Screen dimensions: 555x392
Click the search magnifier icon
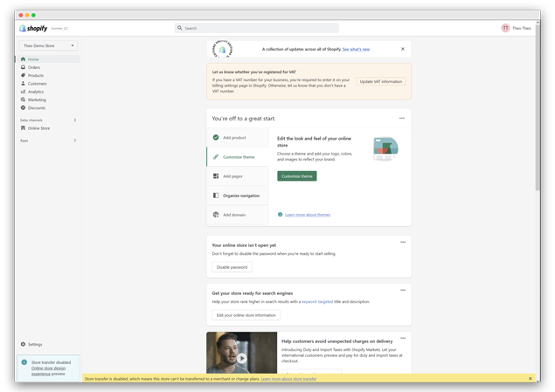pyautogui.click(x=180, y=28)
